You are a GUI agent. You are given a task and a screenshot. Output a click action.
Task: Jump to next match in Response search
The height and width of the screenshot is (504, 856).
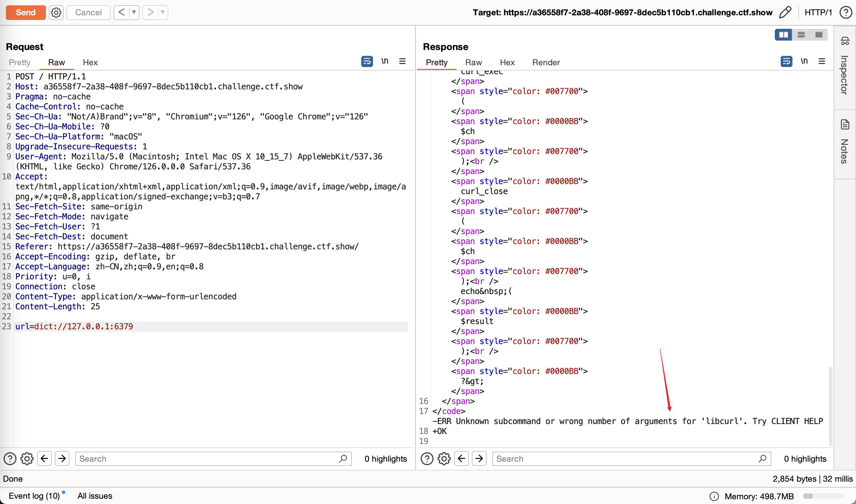pyautogui.click(x=479, y=459)
